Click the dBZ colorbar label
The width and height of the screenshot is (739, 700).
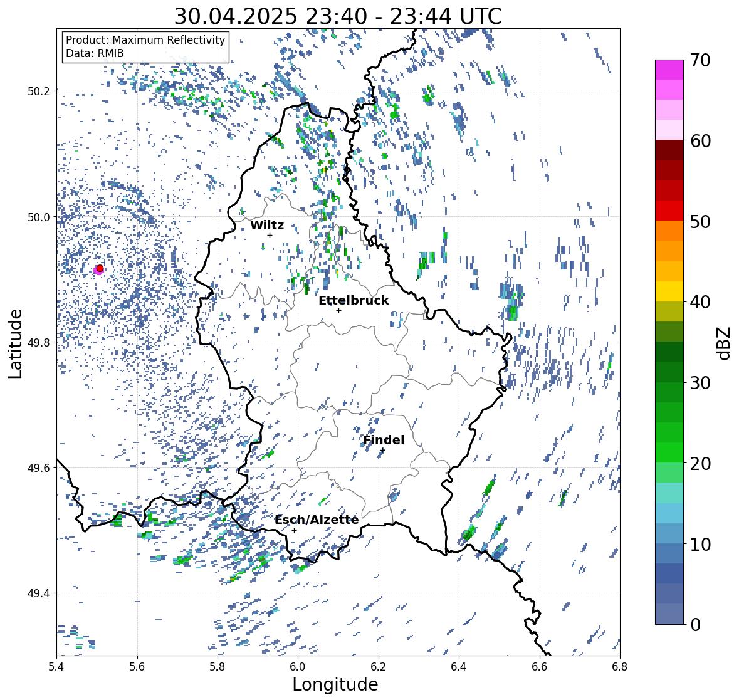tap(724, 343)
